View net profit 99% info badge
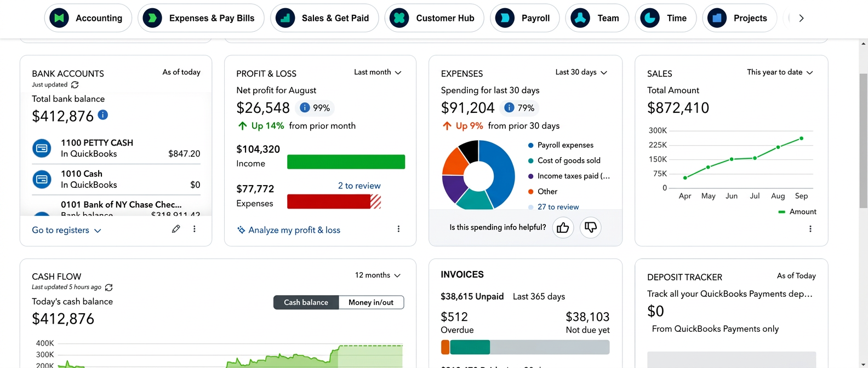 click(x=315, y=108)
